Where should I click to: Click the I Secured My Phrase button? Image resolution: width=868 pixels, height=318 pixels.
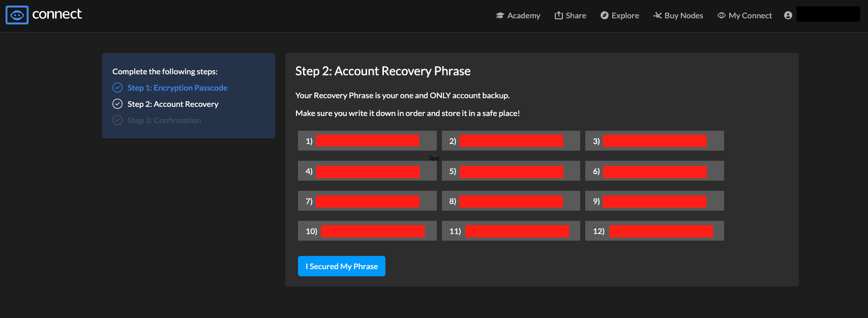[342, 266]
